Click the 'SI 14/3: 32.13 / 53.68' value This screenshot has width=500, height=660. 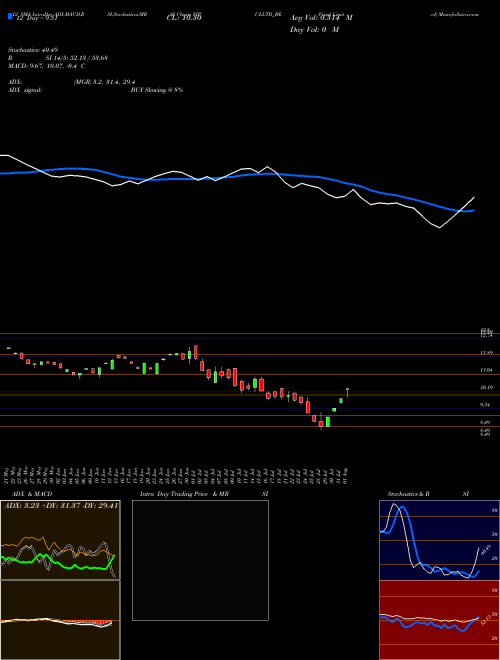tap(77, 58)
